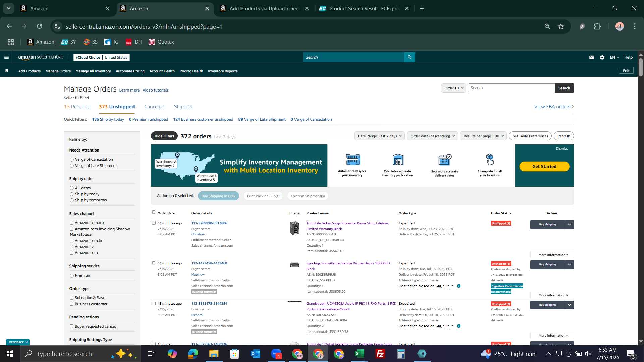Viewport: 644px width, 362px height.
Task: Open the 186 Ship by today quick filter
Action: [108, 119]
